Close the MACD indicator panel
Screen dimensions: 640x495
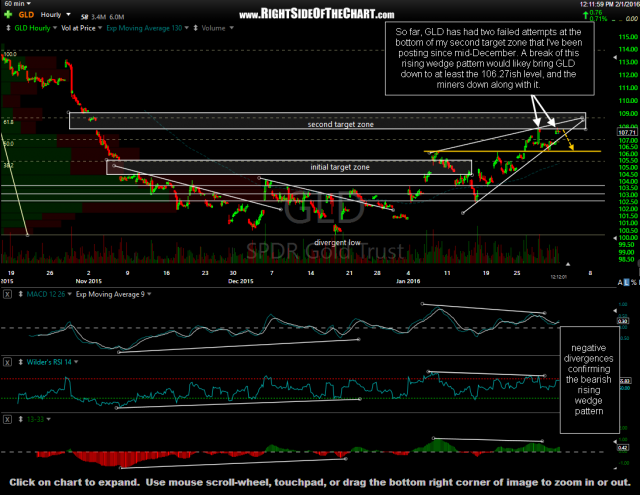click(x=7, y=294)
